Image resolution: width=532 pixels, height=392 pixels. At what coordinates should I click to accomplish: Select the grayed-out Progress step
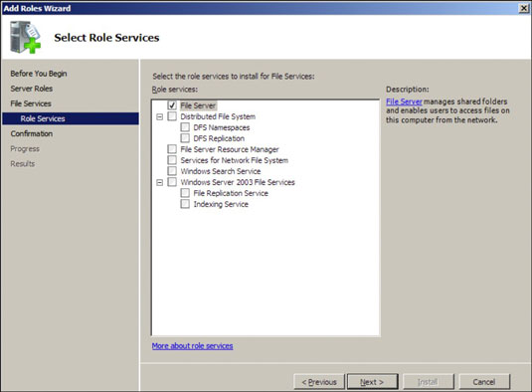pos(25,148)
